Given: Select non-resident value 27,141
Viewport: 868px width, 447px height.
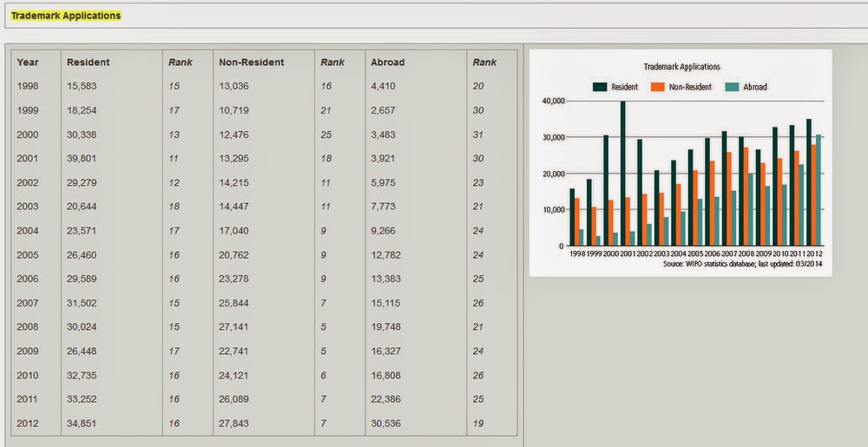Looking at the screenshot, I should (x=233, y=327).
